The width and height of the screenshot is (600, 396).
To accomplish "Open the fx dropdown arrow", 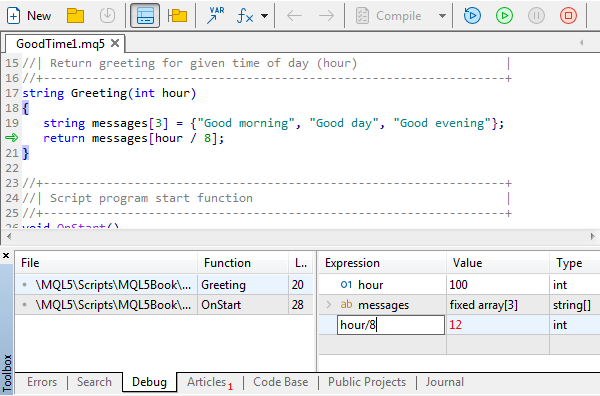I will coord(264,16).
